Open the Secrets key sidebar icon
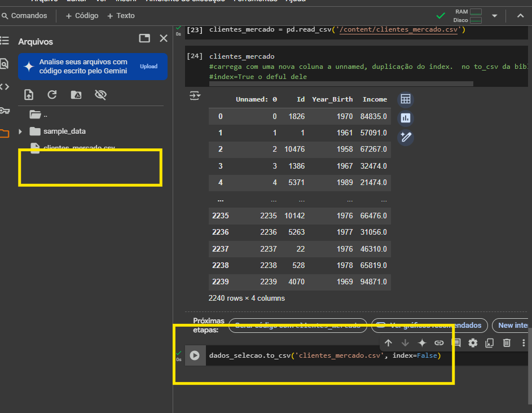 (5, 111)
